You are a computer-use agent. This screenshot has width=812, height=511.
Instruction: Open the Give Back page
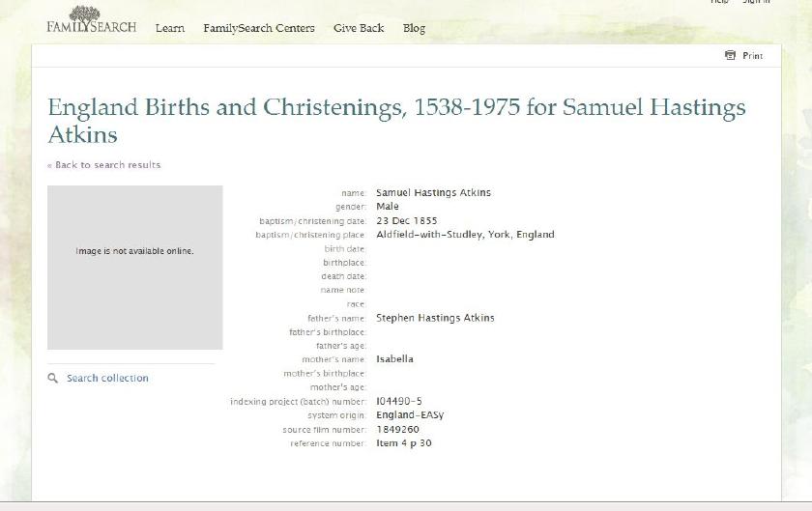click(359, 28)
